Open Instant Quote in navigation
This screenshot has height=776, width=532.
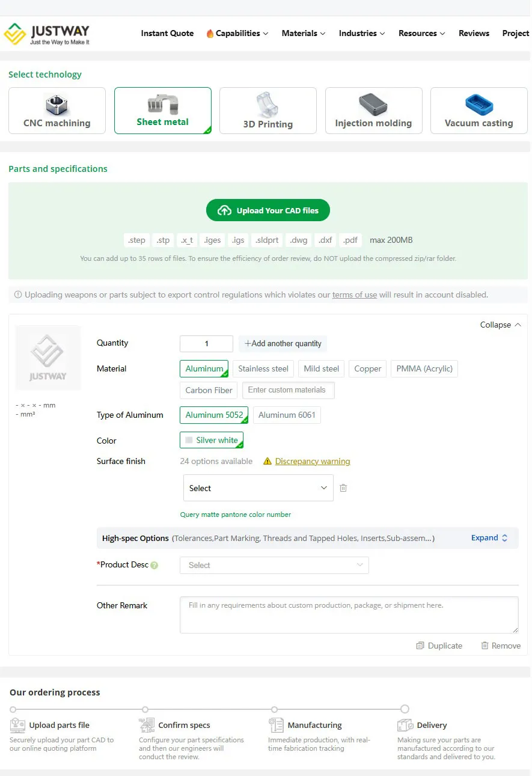pyautogui.click(x=167, y=34)
